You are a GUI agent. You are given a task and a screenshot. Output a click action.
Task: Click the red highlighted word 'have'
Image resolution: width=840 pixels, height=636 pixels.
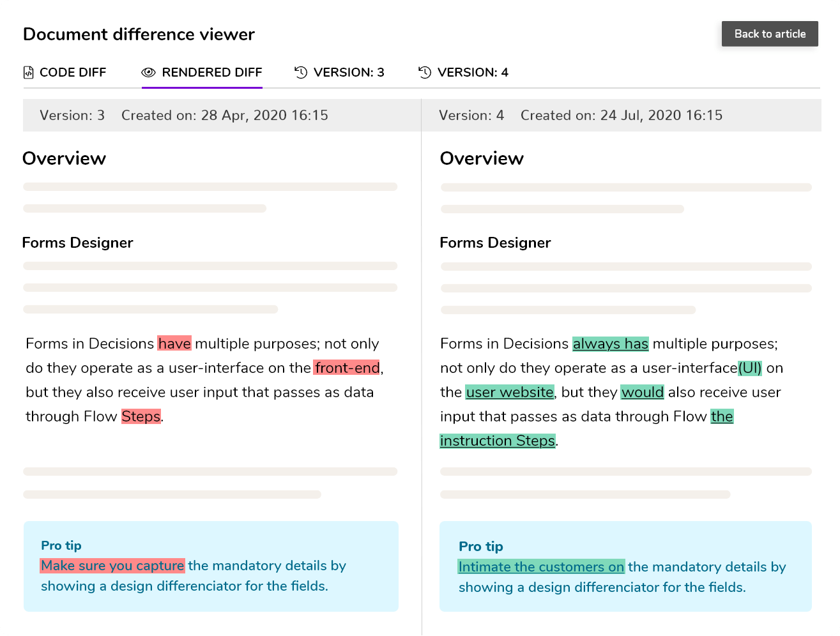[x=174, y=344]
